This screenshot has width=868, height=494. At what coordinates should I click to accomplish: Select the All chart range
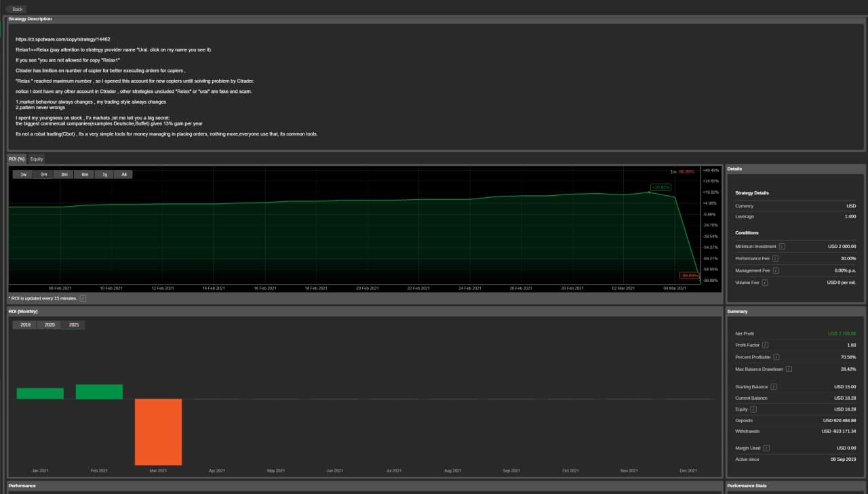pos(123,174)
